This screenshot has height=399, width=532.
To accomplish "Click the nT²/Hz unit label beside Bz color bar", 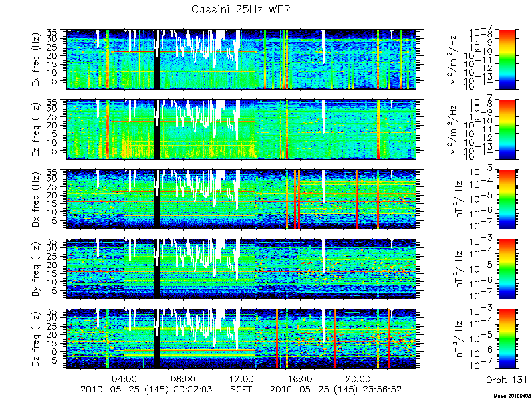I will click(x=458, y=339).
